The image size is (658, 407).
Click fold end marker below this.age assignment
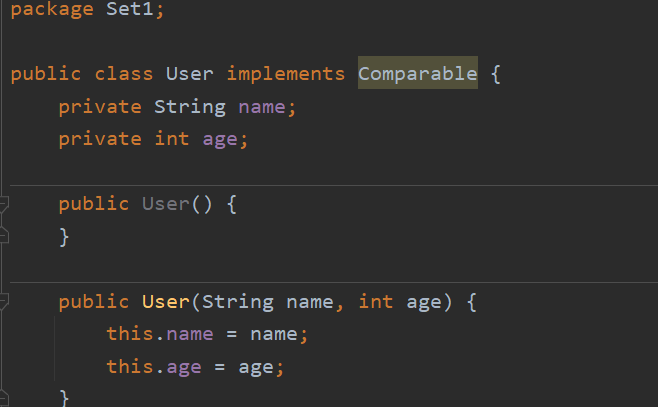(x=3, y=398)
